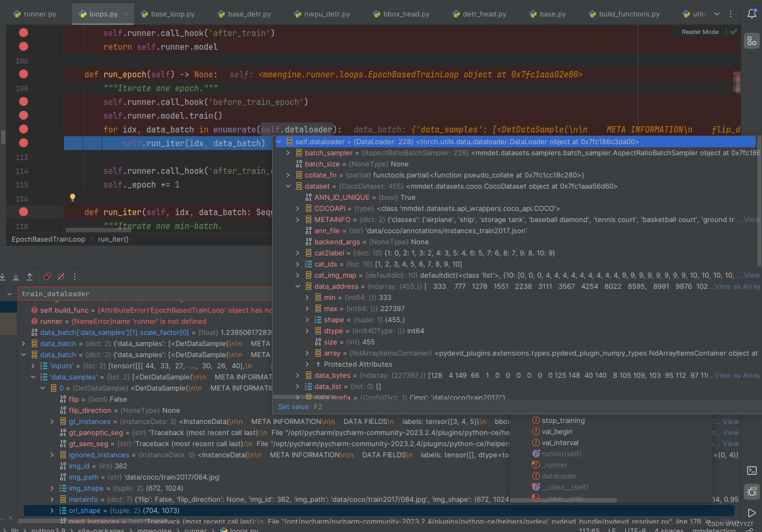Expand collate_fn node
The height and width of the screenshot is (532, 762).
(x=288, y=175)
